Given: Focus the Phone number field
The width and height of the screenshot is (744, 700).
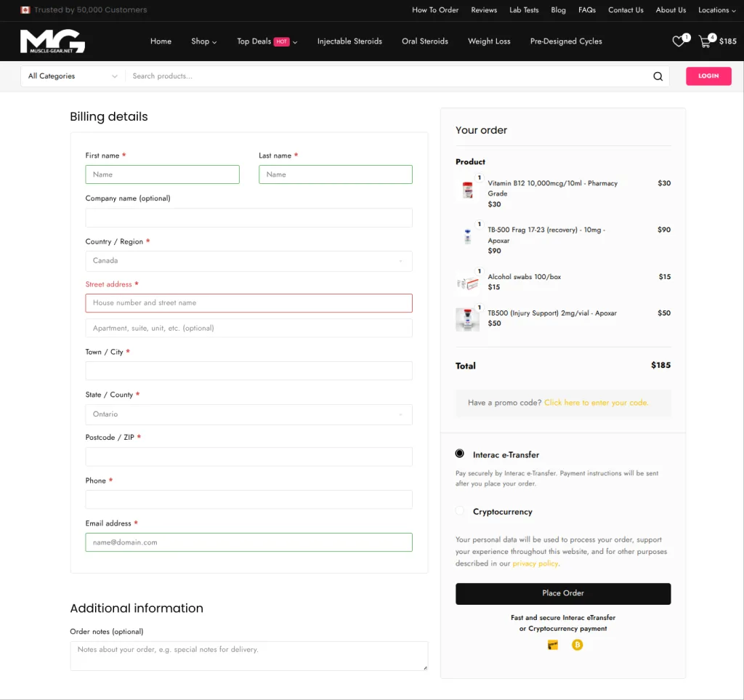Looking at the screenshot, I should 248,499.
